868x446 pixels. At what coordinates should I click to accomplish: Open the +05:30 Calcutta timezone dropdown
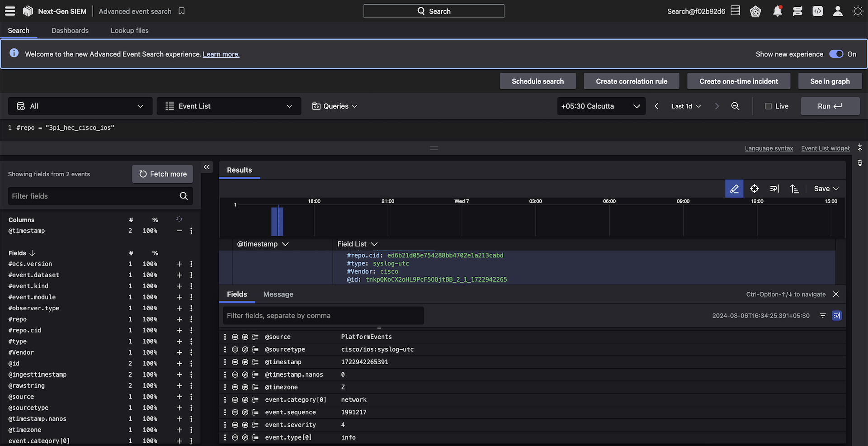[x=601, y=106]
